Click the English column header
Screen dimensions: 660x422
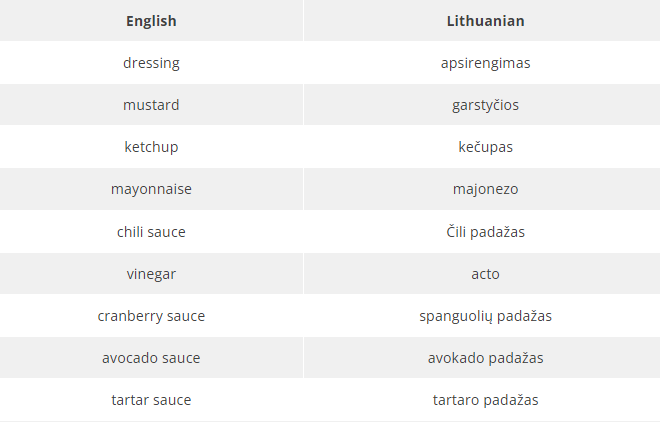[151, 21]
